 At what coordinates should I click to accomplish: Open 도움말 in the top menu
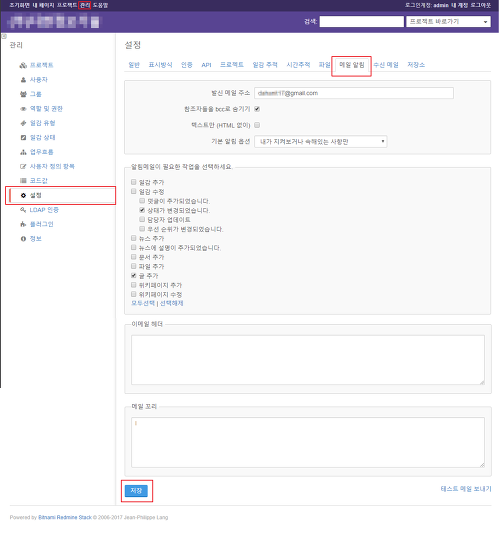click(100, 5)
